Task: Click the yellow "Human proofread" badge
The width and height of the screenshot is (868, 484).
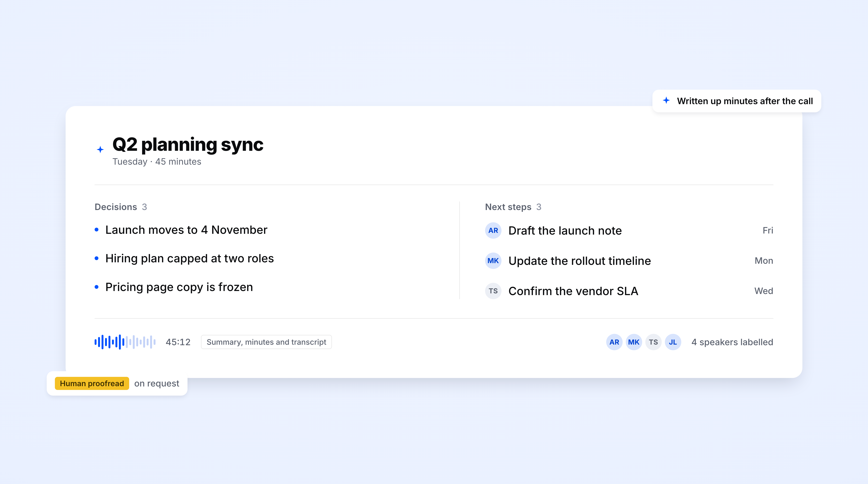Action: (92, 383)
